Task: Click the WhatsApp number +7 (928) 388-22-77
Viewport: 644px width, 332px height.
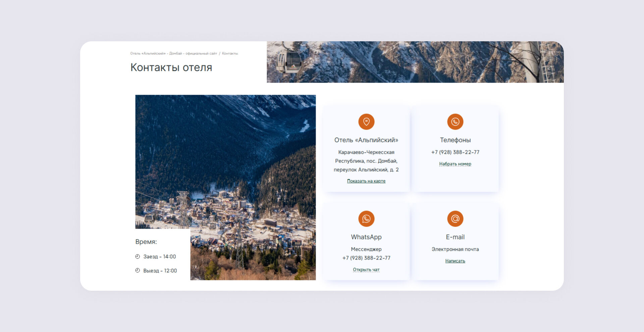Action: [x=366, y=258]
